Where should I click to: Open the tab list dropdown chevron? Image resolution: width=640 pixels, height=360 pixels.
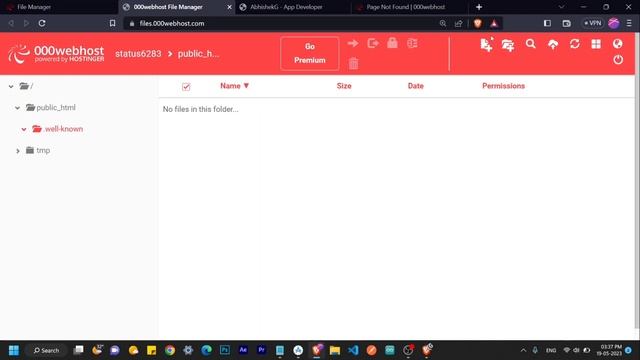[x=561, y=7]
